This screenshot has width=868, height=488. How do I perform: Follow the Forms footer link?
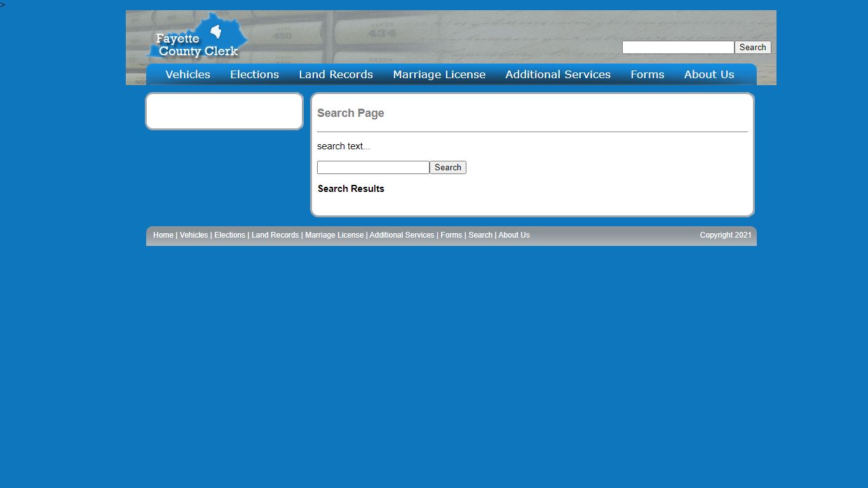451,235
